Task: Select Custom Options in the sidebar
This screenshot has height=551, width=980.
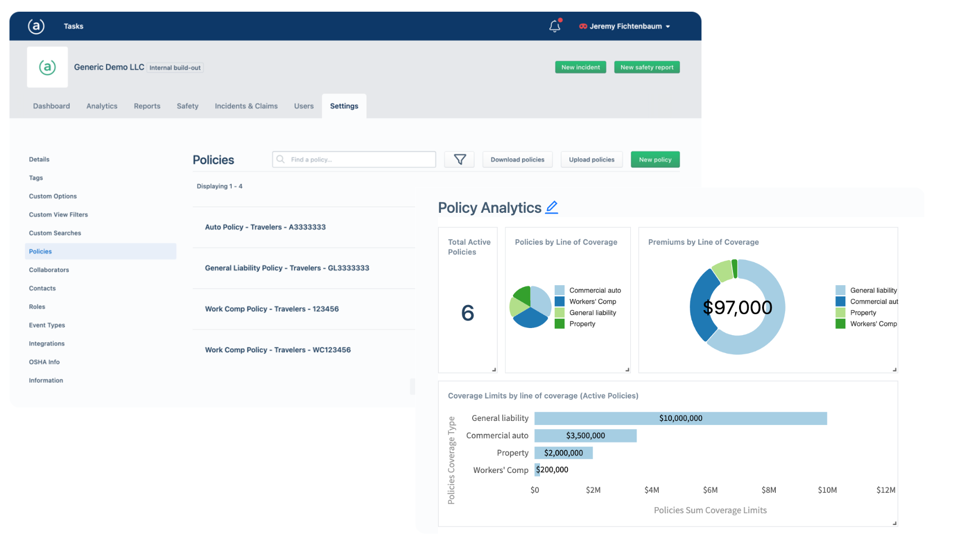Action: 53,196
